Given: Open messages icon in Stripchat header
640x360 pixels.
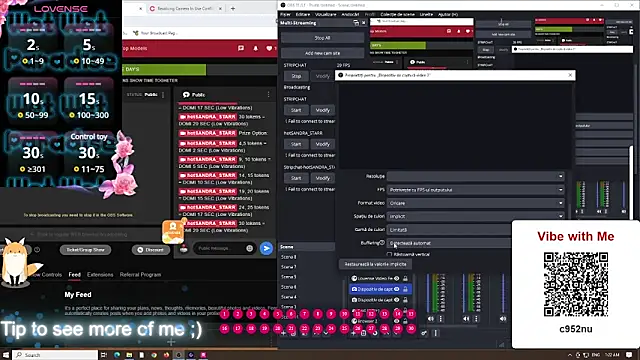Looking at the screenshot, I should click(241, 49).
